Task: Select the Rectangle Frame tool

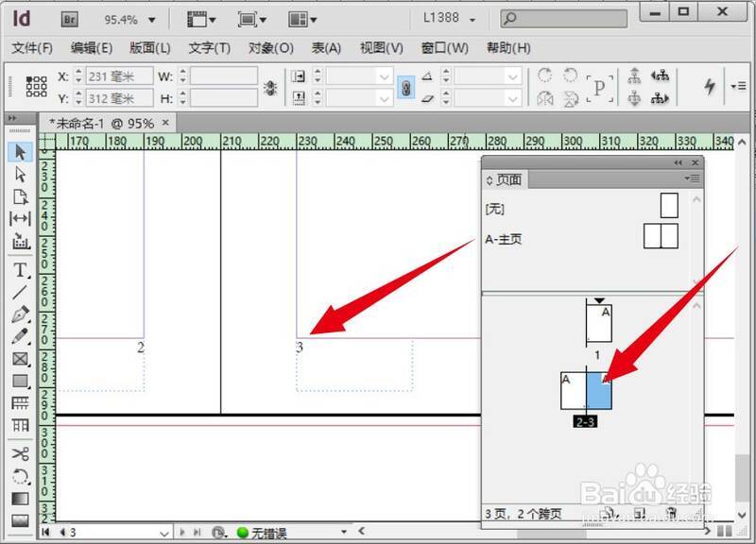Action: tap(20, 359)
